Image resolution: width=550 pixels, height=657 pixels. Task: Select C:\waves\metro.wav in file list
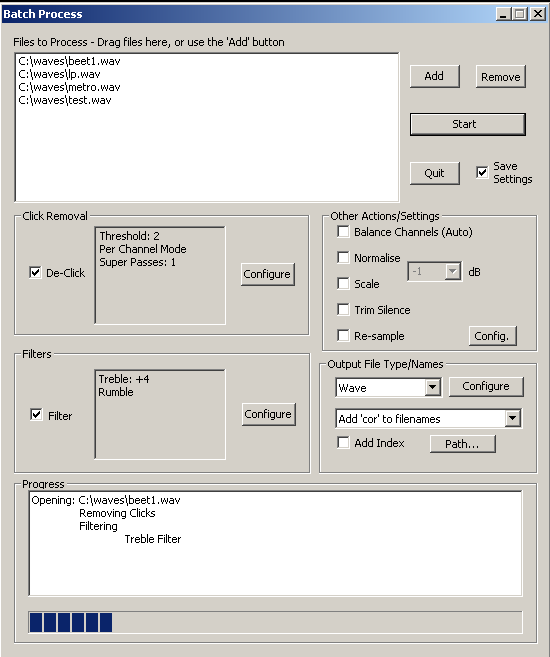tap(70, 87)
